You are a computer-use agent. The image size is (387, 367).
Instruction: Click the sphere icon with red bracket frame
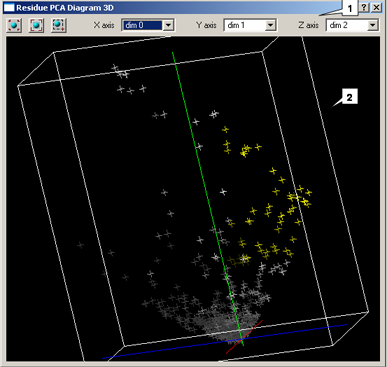click(x=36, y=25)
